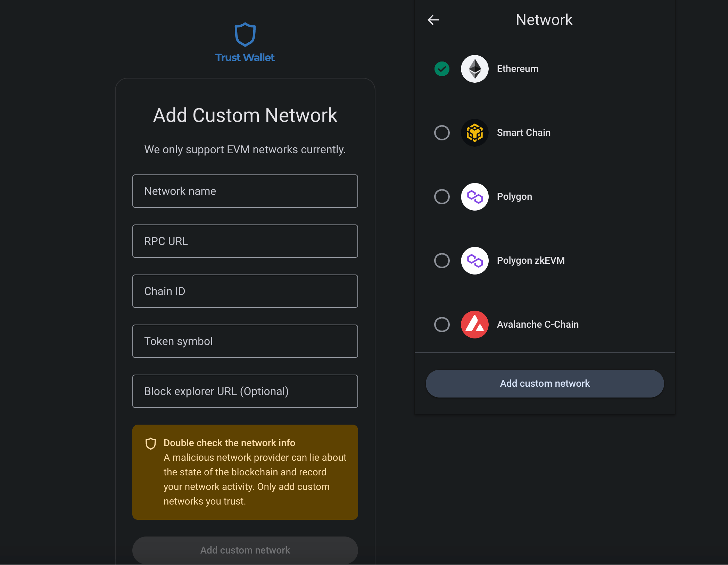Screen dimensions: 728x565
Task: Click the Polygon purple logo icon
Action: coord(474,197)
